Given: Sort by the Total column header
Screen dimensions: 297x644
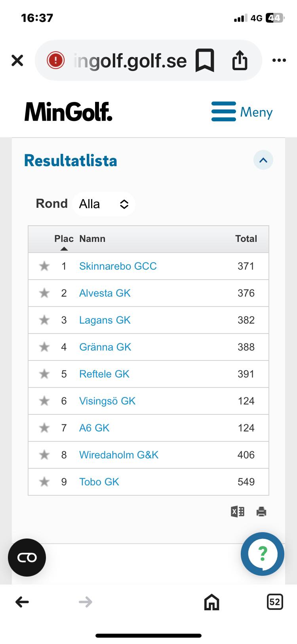Looking at the screenshot, I should tap(246, 239).
